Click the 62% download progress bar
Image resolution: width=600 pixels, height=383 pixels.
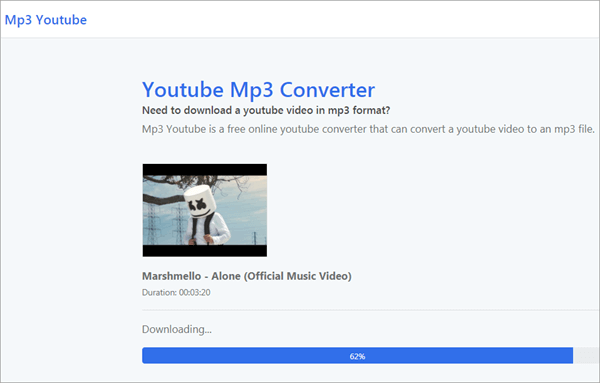[x=370, y=356]
